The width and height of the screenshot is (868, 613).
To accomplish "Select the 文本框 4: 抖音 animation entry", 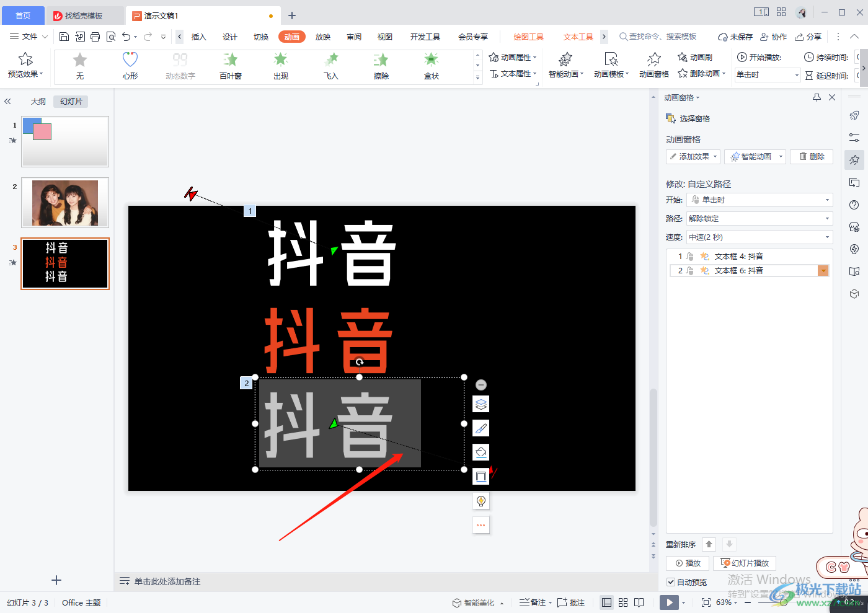I will pyautogui.click(x=750, y=257).
